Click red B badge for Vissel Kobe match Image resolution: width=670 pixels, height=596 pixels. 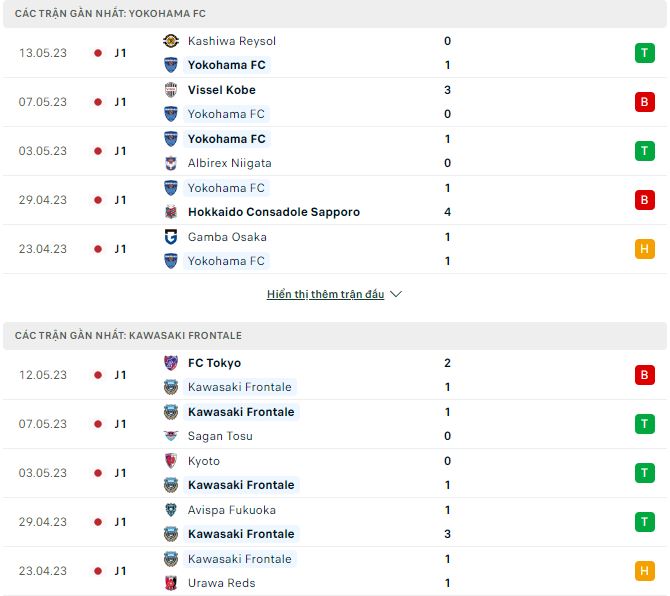tap(644, 102)
